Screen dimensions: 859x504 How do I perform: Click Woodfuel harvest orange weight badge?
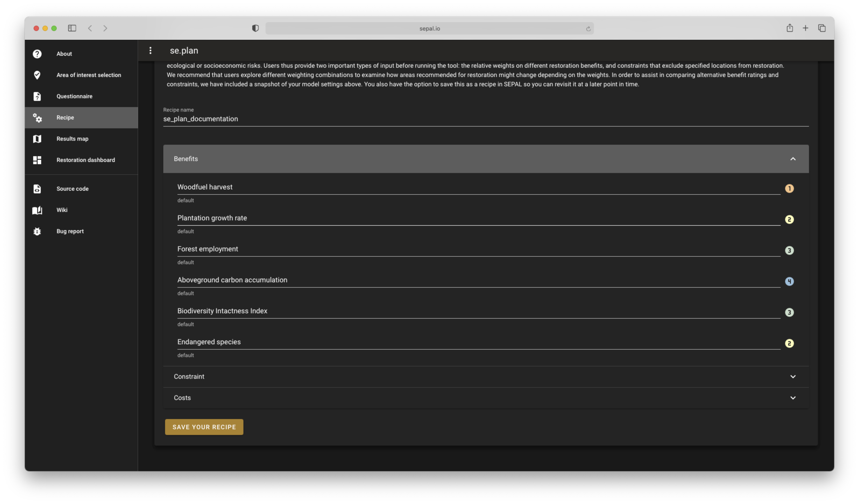(x=789, y=189)
